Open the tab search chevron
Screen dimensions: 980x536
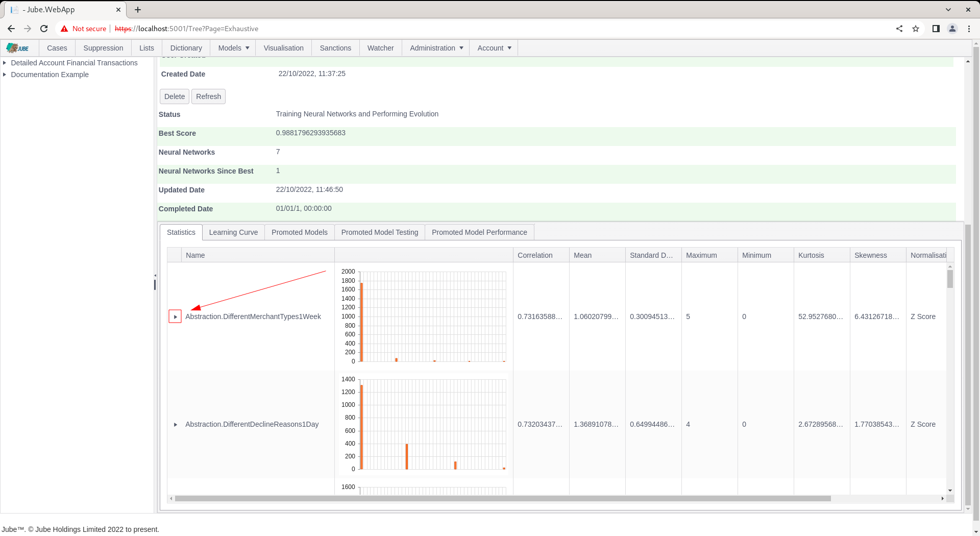click(x=948, y=10)
